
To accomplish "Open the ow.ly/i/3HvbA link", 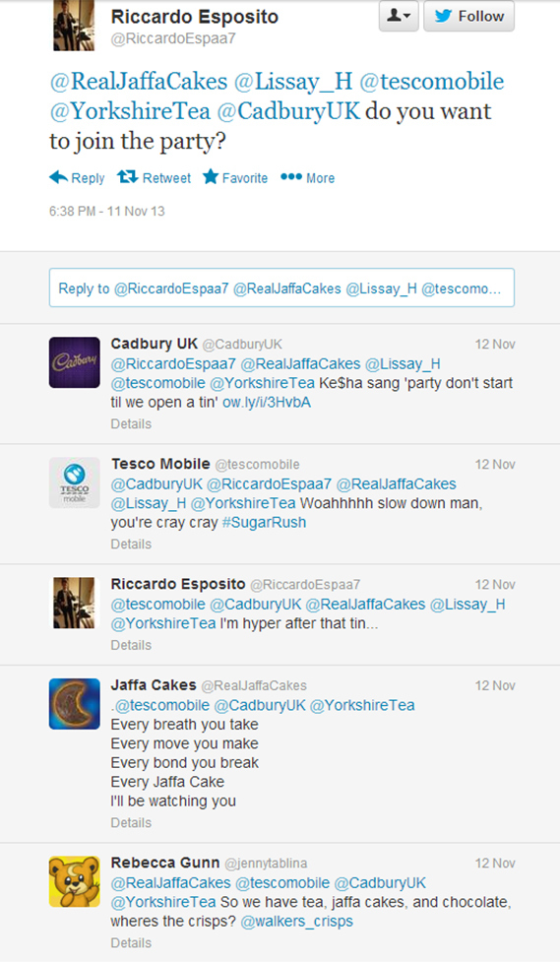I will point(266,403).
